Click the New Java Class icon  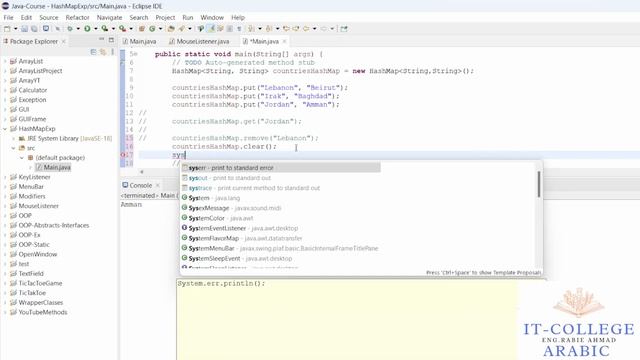click(x=152, y=29)
